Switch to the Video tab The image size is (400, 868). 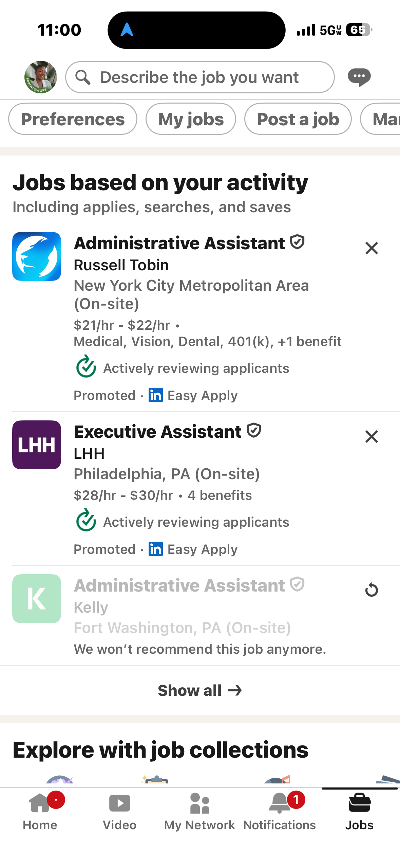point(120,812)
